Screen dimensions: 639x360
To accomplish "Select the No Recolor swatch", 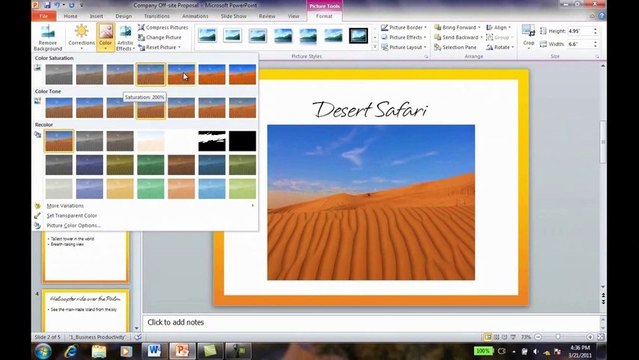I will 59,141.
